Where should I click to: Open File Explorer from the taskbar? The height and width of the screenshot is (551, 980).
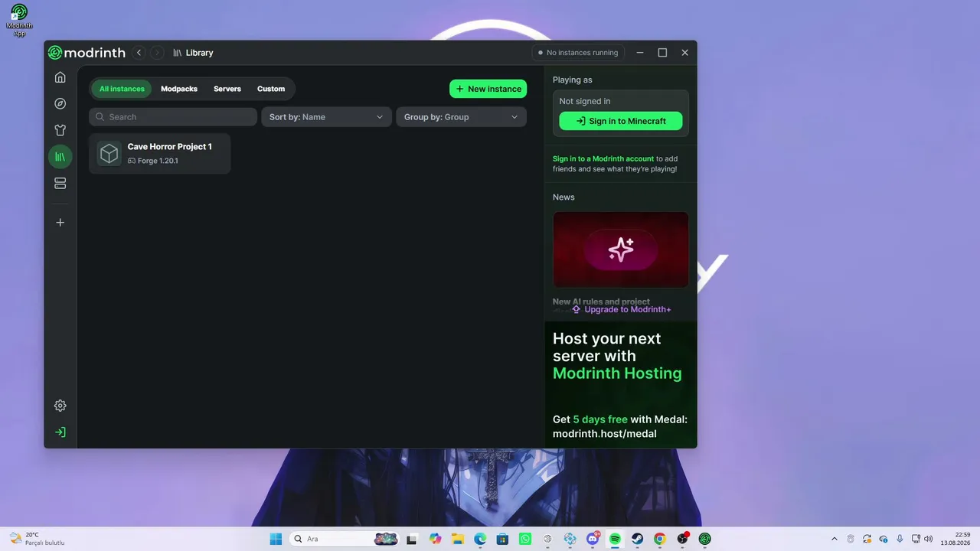coord(458,539)
